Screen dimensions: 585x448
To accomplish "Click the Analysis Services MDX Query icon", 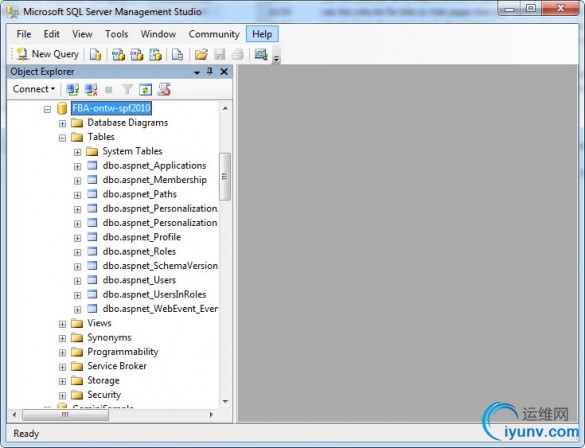I will tap(118, 55).
